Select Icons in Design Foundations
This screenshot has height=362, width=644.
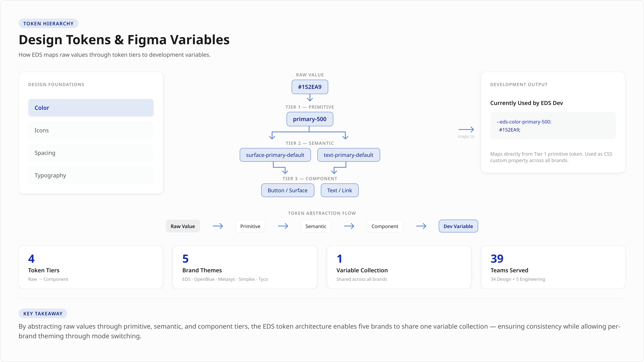click(x=91, y=130)
